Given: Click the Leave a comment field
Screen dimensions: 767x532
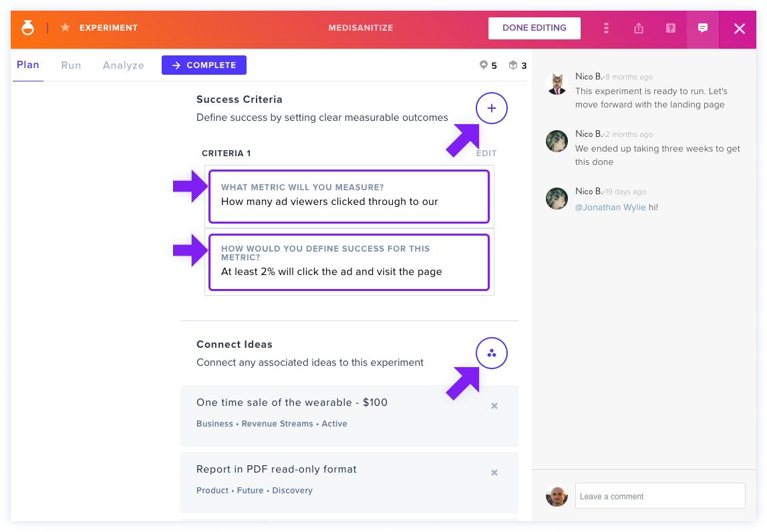Looking at the screenshot, I should click(x=660, y=496).
